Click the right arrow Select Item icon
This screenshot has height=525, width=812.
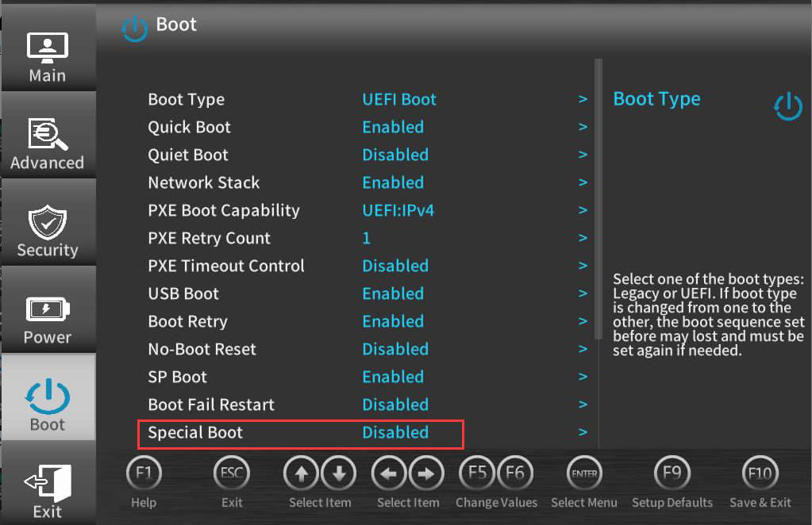pos(427,474)
